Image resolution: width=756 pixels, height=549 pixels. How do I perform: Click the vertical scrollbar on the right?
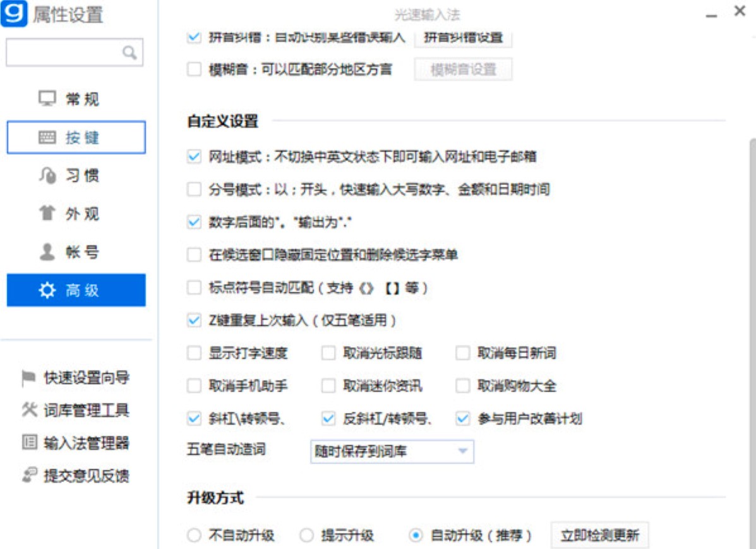point(752,342)
